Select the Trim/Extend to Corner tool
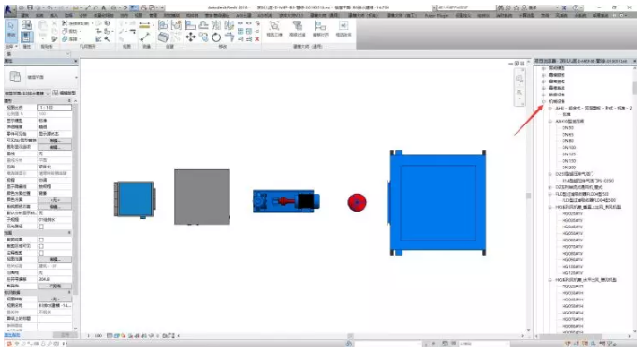644x351 pixels. pos(229,37)
